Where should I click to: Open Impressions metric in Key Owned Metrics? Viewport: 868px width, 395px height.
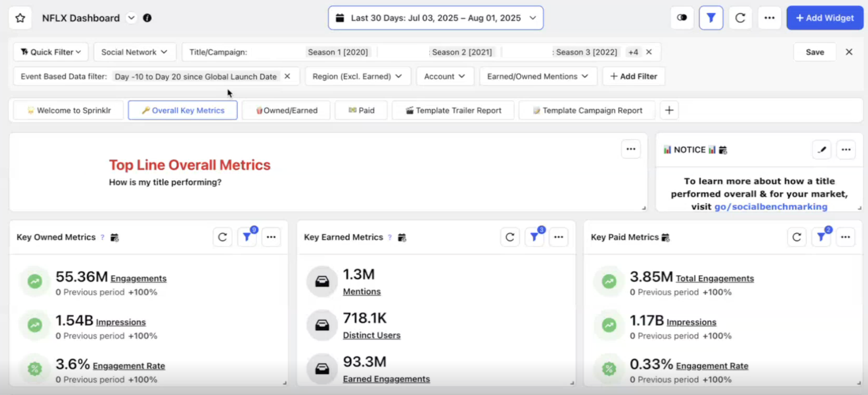coord(121,322)
